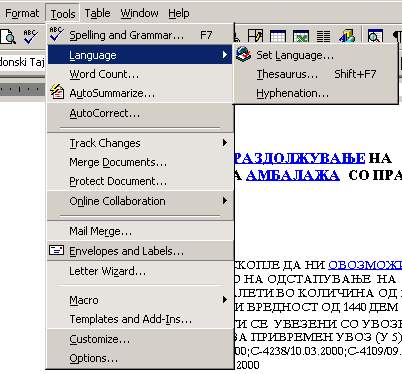Image resolution: width=402 pixels, height=374 pixels.
Task: Follow the ОВОЗМОЖ hyperlink in the document
Action: [x=365, y=265]
